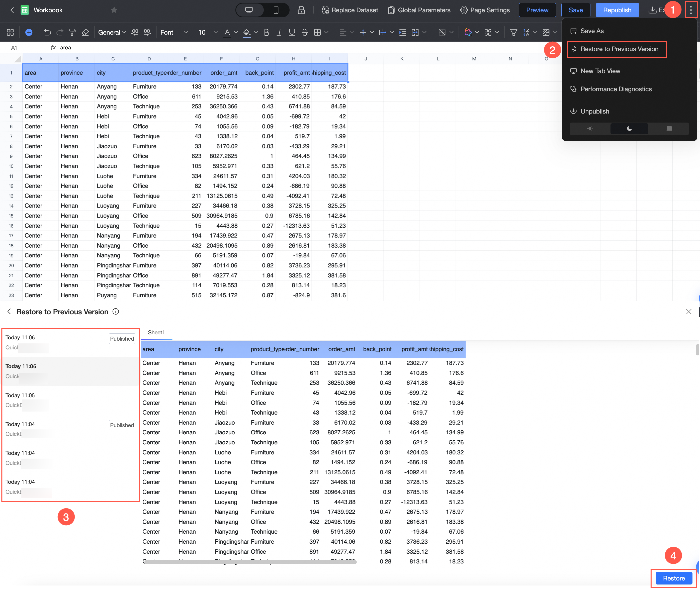The image size is (700, 589).
Task: Click the fill color swatch icon
Action: 247,32
